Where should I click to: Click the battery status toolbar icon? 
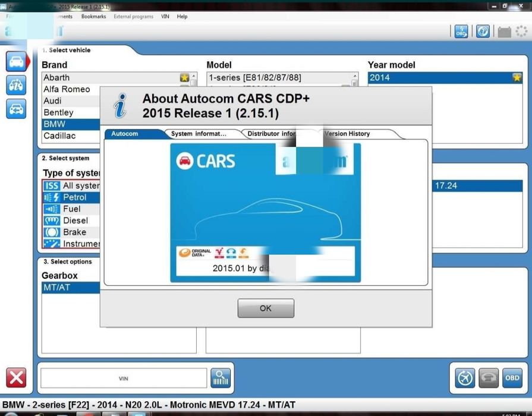(x=504, y=32)
